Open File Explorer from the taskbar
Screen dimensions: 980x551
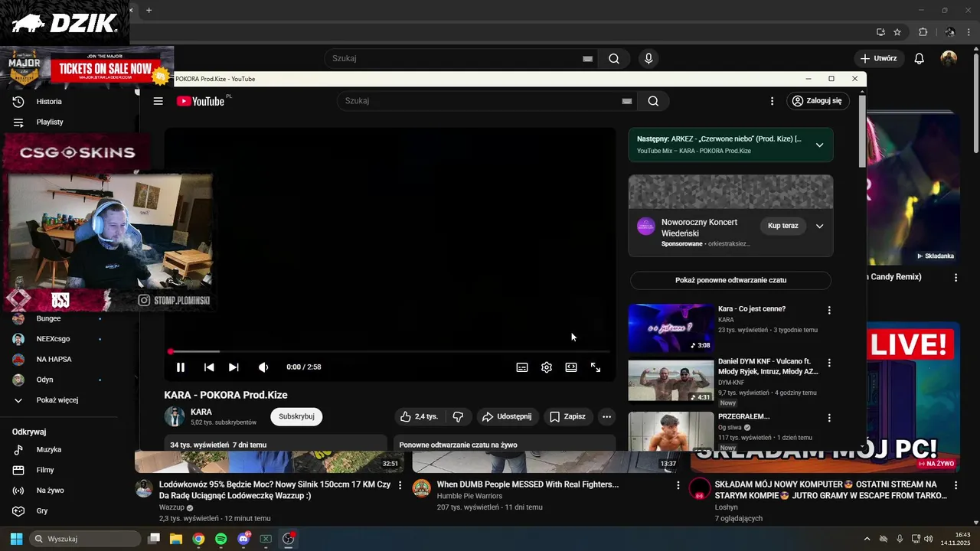(x=175, y=539)
